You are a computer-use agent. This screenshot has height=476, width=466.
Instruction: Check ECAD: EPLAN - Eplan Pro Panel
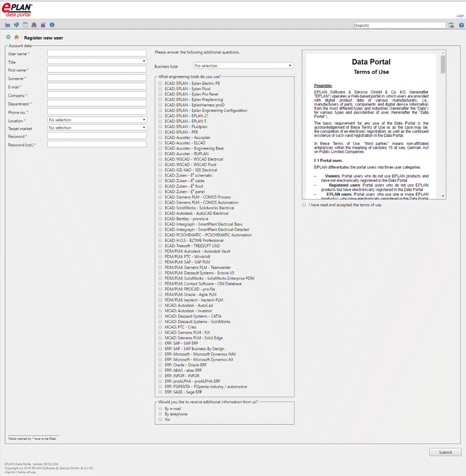pos(160,94)
